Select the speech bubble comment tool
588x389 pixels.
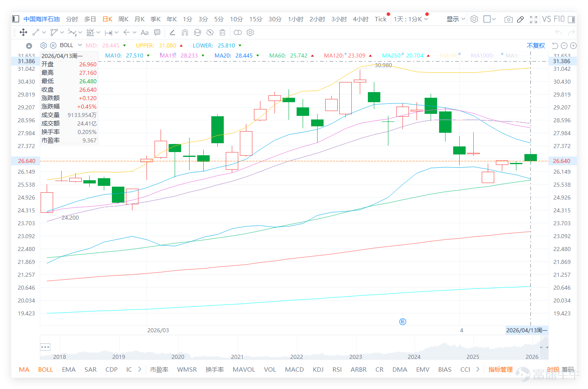[x=157, y=33]
